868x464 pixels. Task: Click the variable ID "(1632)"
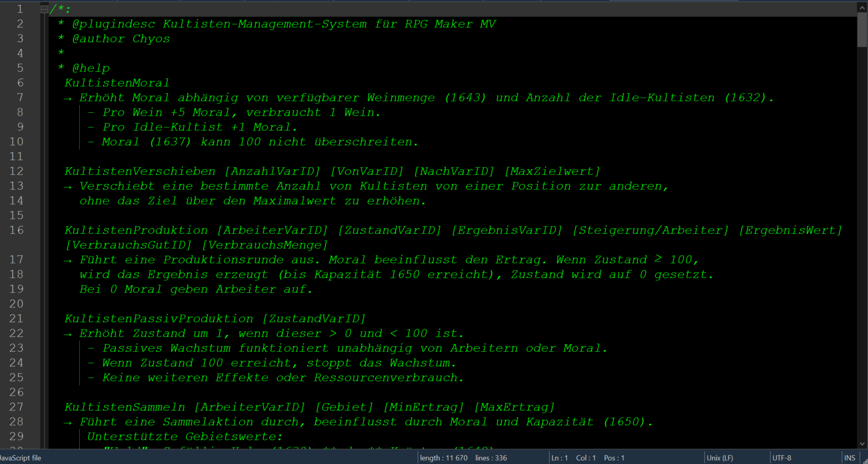pyautogui.click(x=745, y=97)
